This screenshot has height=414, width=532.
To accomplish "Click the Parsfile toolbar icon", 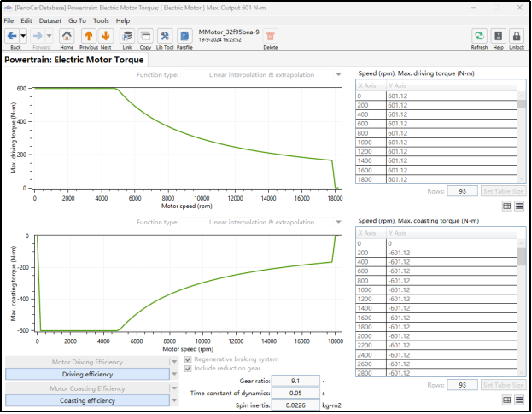I will pos(184,36).
